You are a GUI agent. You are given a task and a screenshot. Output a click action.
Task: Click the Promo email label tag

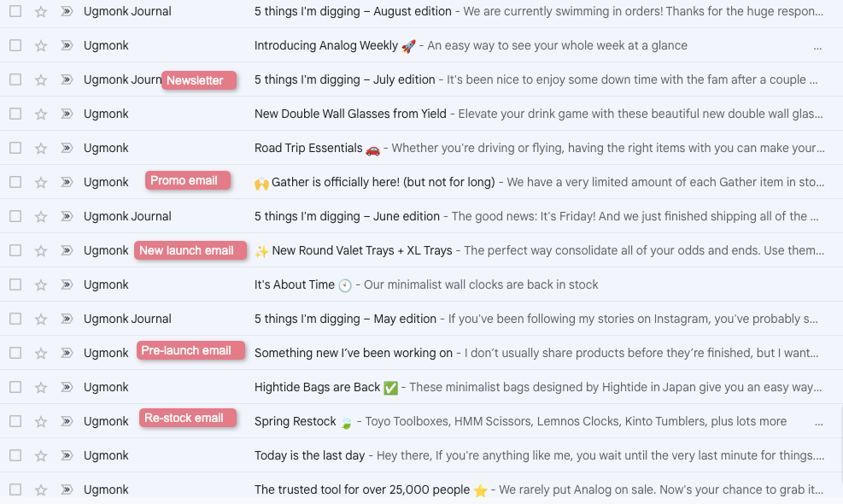point(185,180)
